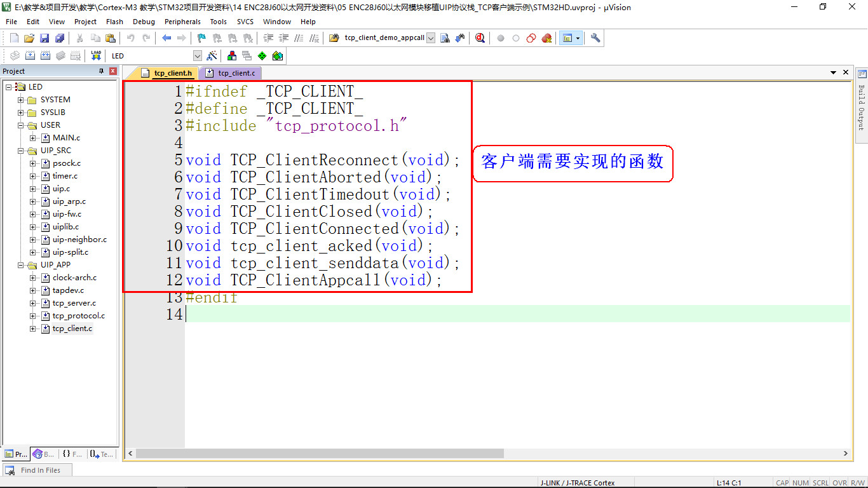Image resolution: width=868 pixels, height=488 pixels.
Task: Open the LED target selection dropdown
Action: [197, 56]
